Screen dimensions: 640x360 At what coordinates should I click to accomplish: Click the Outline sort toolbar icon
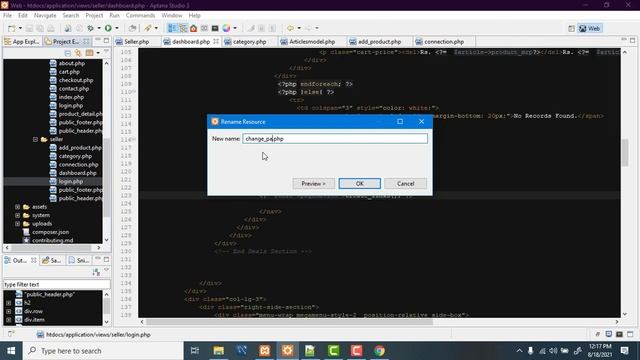(96, 272)
